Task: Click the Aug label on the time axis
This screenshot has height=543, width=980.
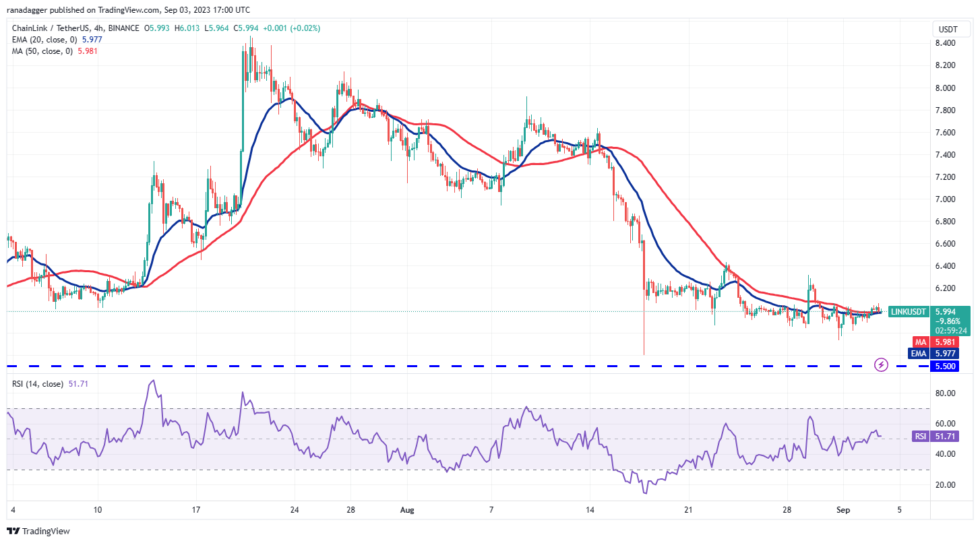Action: (406, 511)
